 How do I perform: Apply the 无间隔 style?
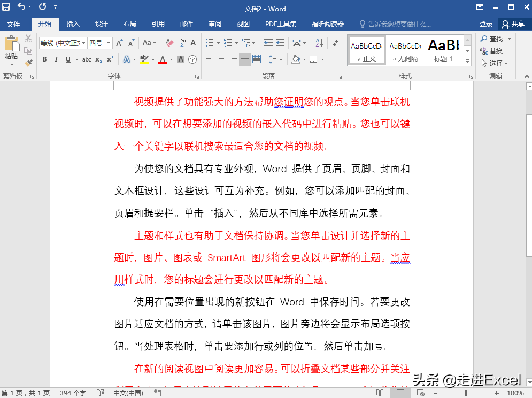click(x=405, y=51)
